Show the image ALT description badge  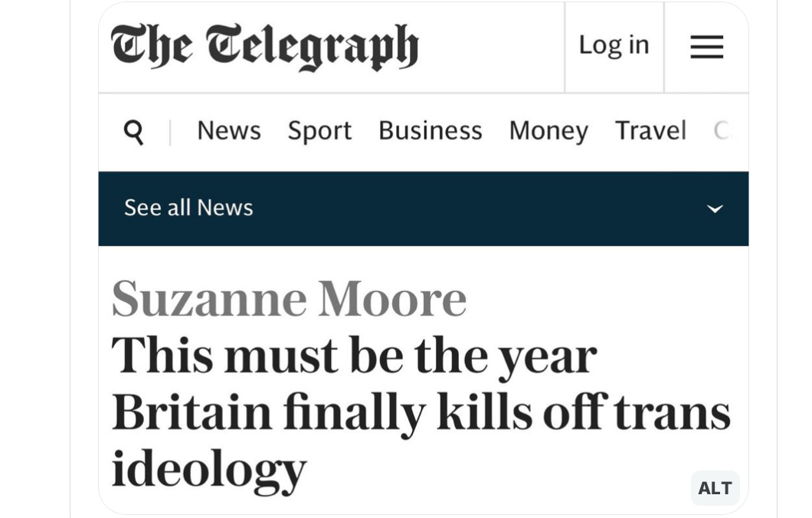click(x=715, y=488)
